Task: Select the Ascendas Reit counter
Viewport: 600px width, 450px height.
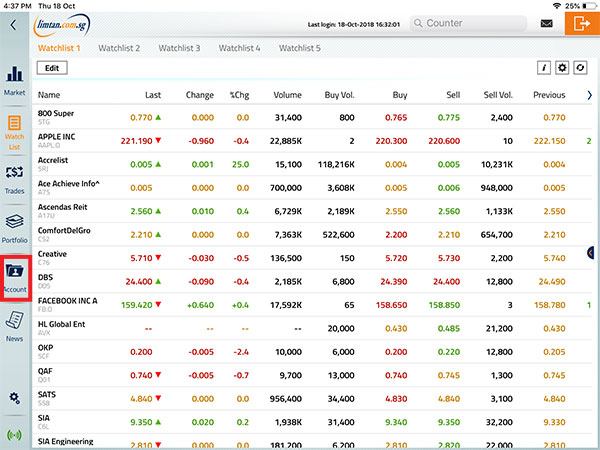Action: point(62,207)
